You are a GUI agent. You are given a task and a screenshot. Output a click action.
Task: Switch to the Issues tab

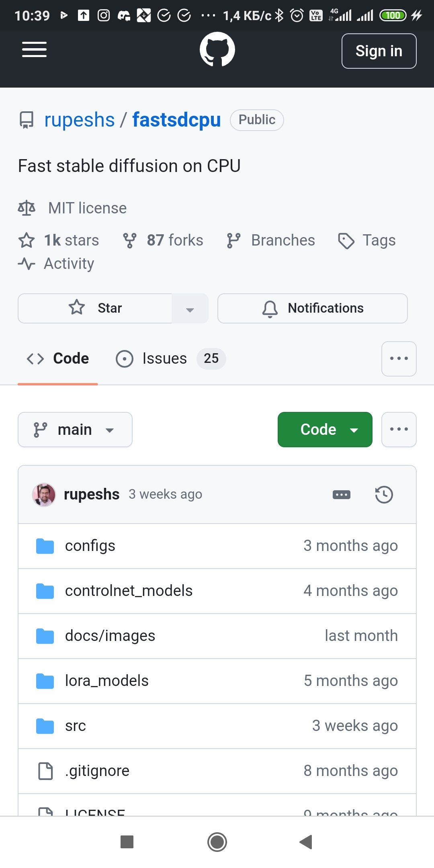(170, 358)
